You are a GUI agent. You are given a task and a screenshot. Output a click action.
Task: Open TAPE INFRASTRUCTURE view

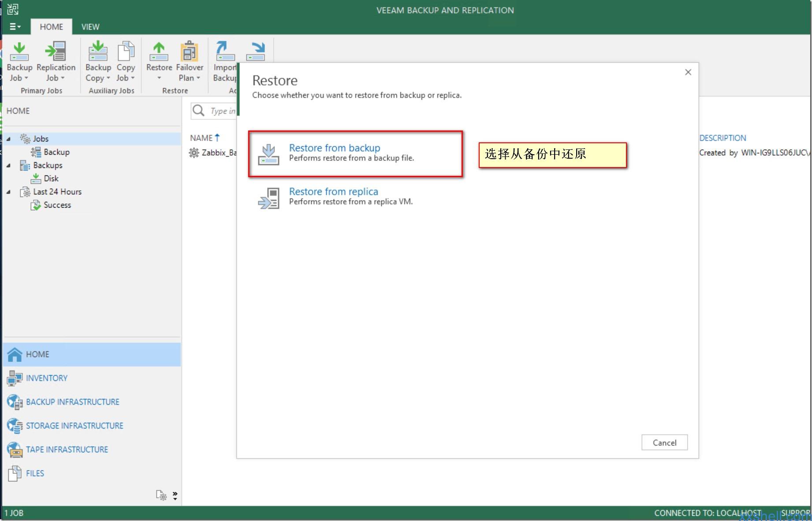pyautogui.click(x=67, y=450)
